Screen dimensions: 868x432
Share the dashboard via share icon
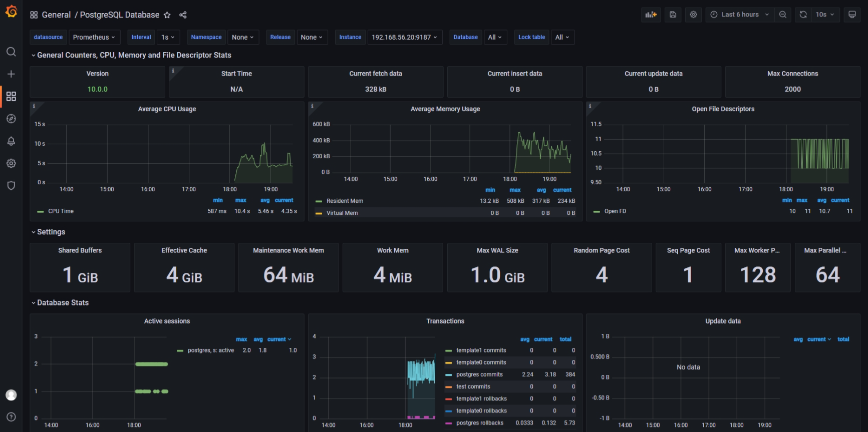[183, 15]
